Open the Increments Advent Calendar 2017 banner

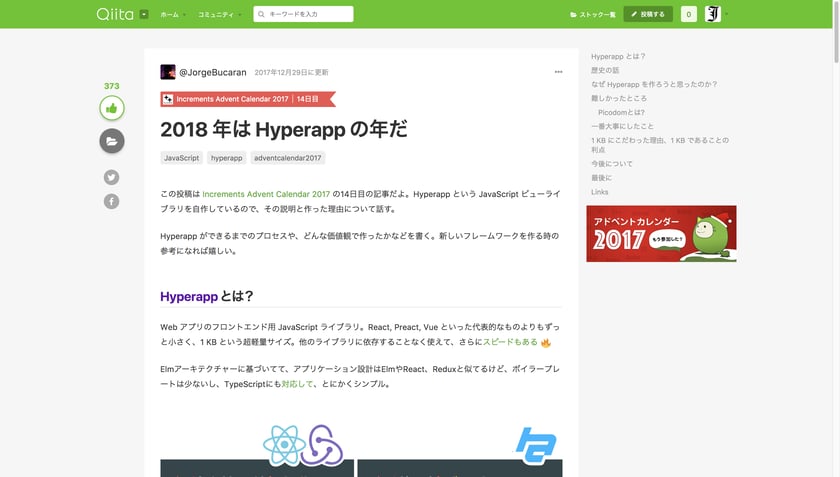248,99
